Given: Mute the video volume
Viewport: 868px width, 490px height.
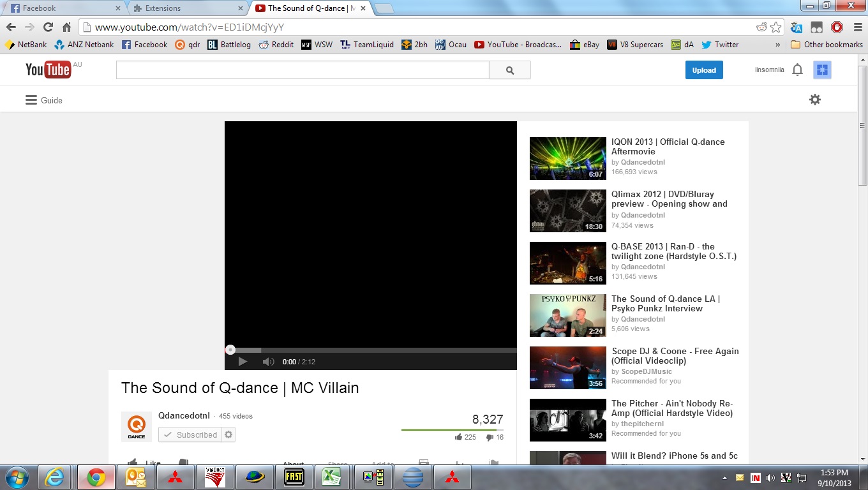Looking at the screenshot, I should (x=268, y=362).
